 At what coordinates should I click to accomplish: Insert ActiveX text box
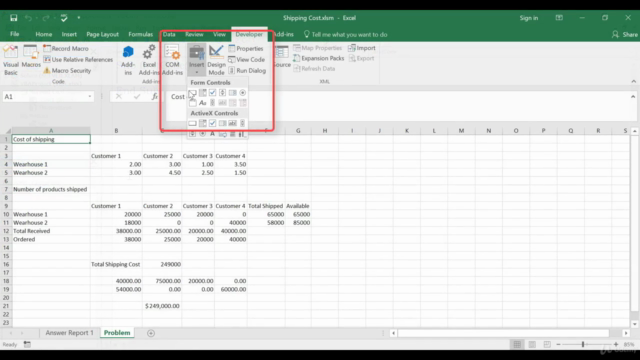232,123
